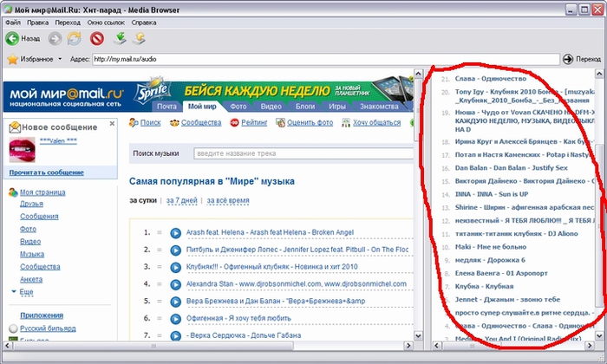Select Клубна - Клубная entry
Screen dimensions: 607x364
(484, 286)
